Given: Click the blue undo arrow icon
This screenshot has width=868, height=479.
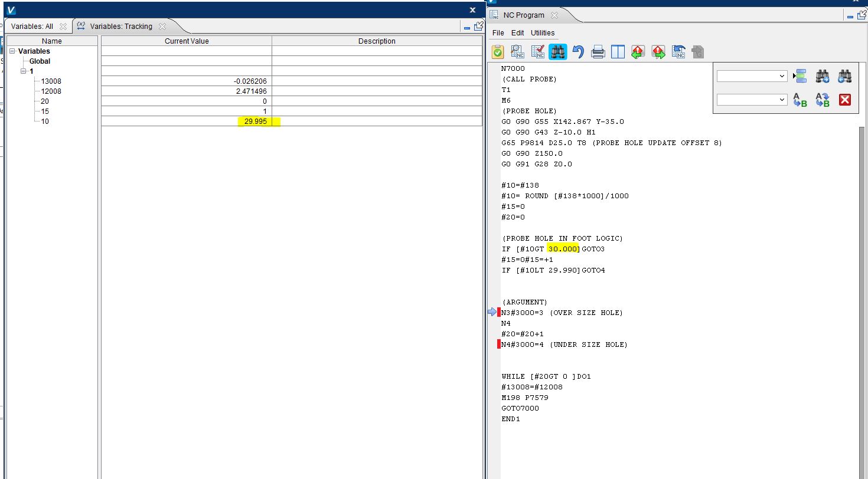Looking at the screenshot, I should click(578, 52).
